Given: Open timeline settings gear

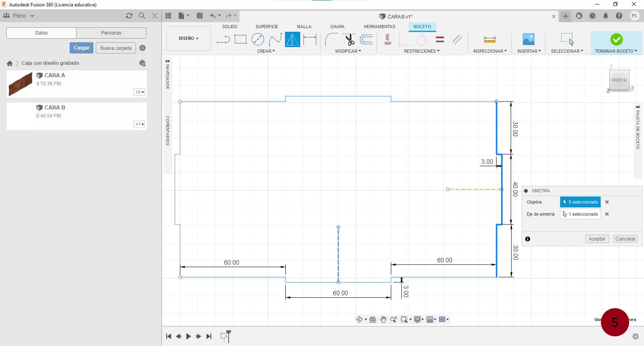Looking at the screenshot, I should coord(636,336).
